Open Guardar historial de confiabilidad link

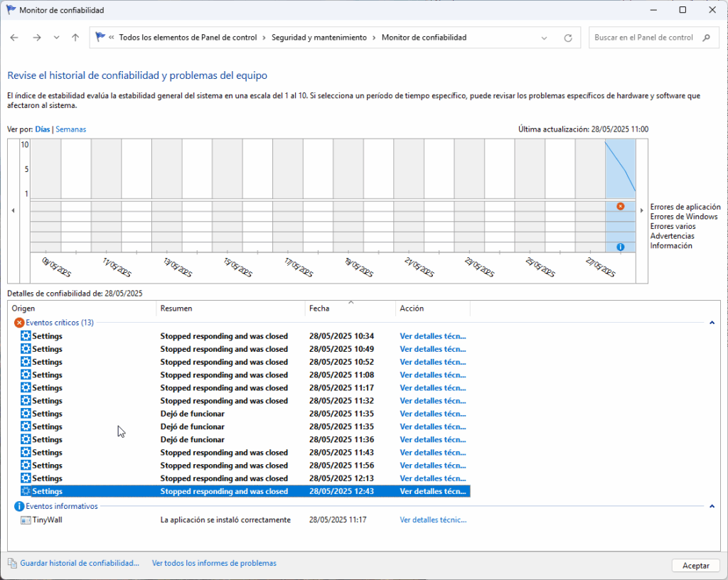click(80, 563)
